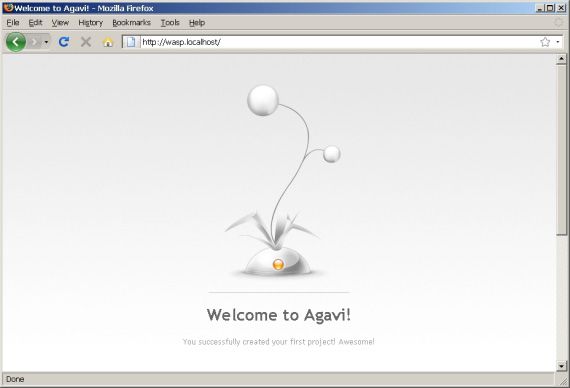Go to the Home page icon

point(108,42)
